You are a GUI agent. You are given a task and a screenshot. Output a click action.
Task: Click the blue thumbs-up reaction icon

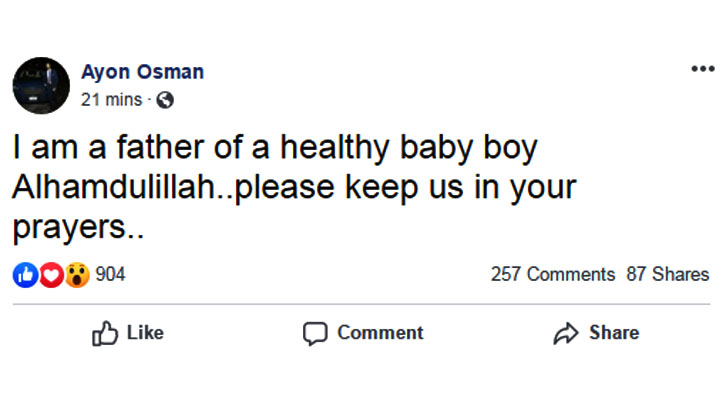[25, 275]
